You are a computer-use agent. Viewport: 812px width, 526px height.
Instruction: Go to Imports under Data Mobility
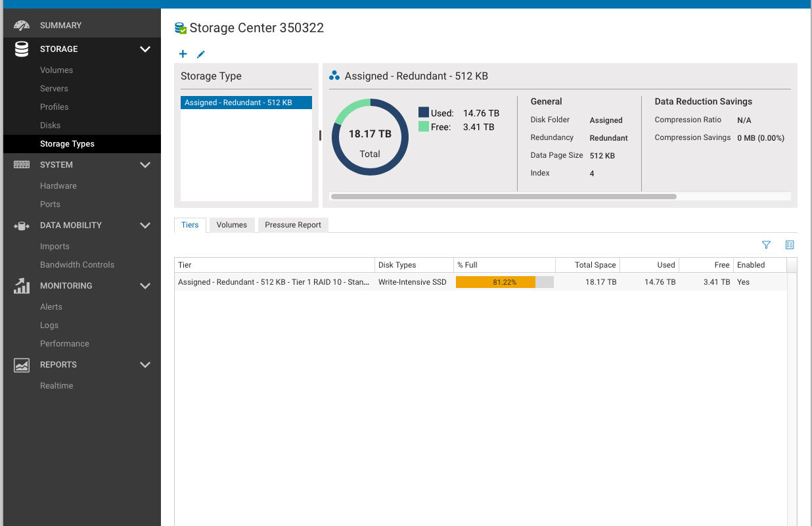pyautogui.click(x=55, y=247)
